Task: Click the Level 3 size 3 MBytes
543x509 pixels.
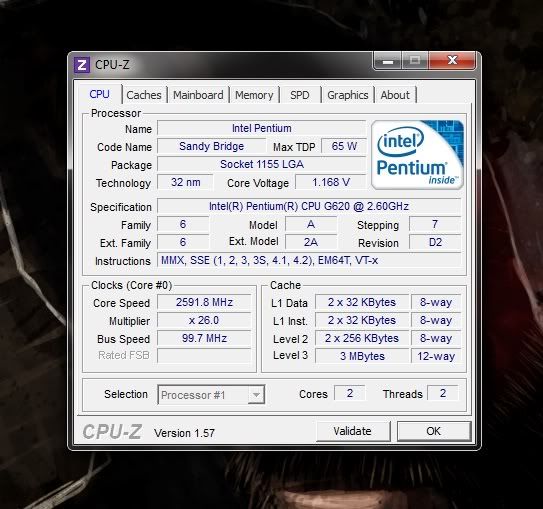Action: pyautogui.click(x=362, y=356)
